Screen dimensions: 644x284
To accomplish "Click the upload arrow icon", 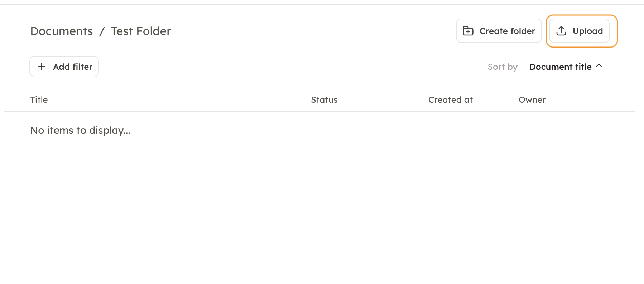I will tap(561, 31).
